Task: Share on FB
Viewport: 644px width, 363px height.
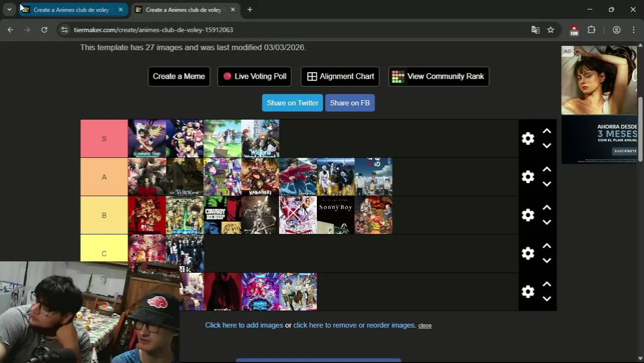Action: [350, 103]
